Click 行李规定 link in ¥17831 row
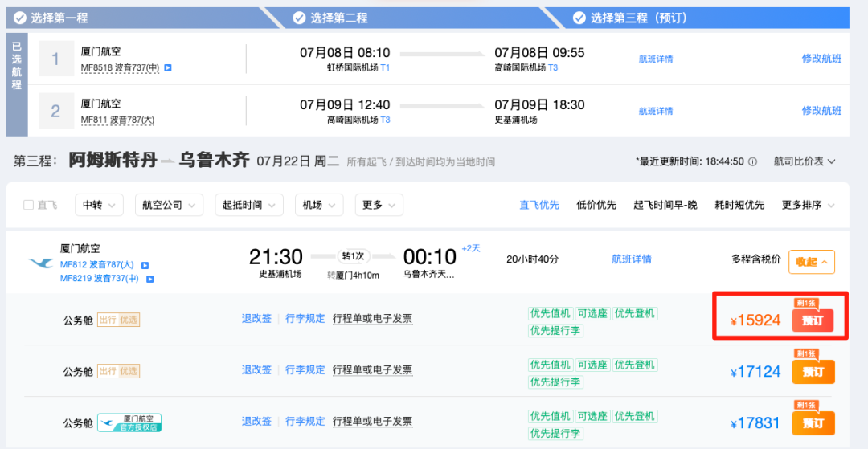The image size is (868, 449). tap(305, 422)
